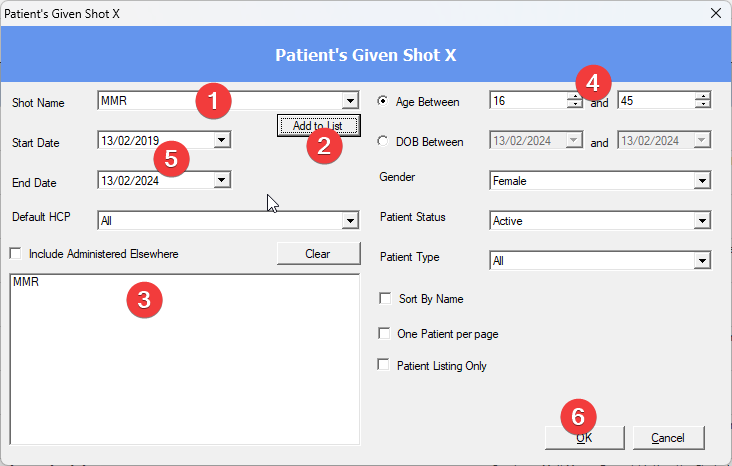The width and height of the screenshot is (732, 466).
Task: Expand the Start Date picker arrow
Action: [x=222, y=140]
